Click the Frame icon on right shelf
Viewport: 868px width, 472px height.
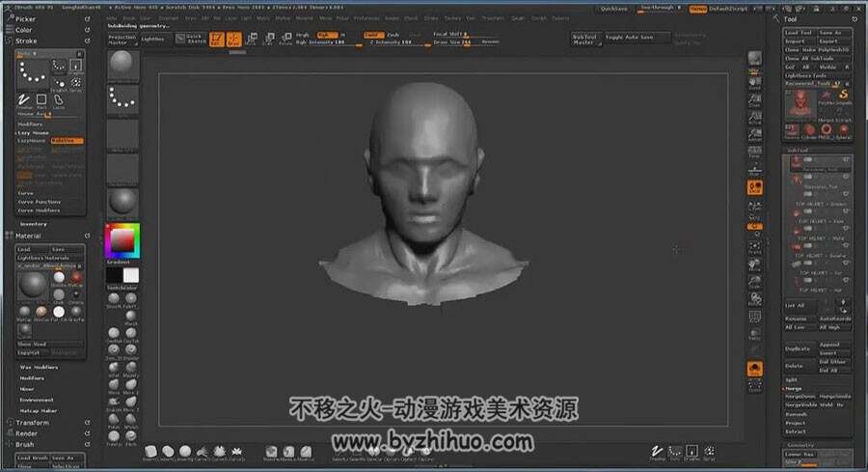click(754, 247)
